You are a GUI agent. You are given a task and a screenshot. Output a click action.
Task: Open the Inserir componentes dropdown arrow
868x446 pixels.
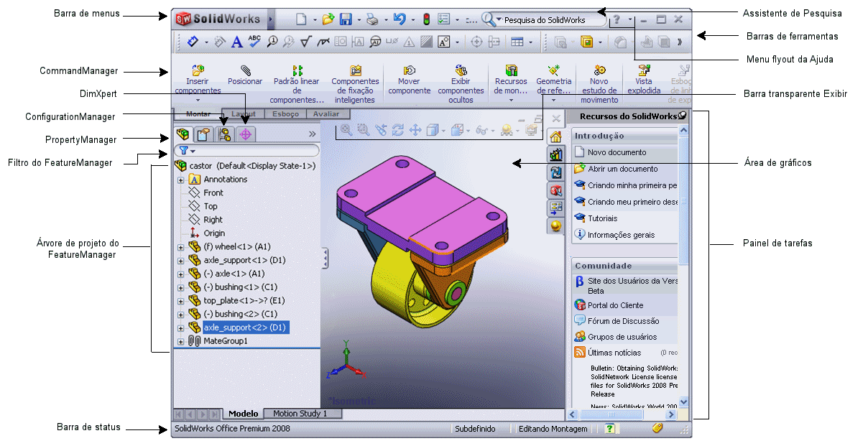coord(198,101)
